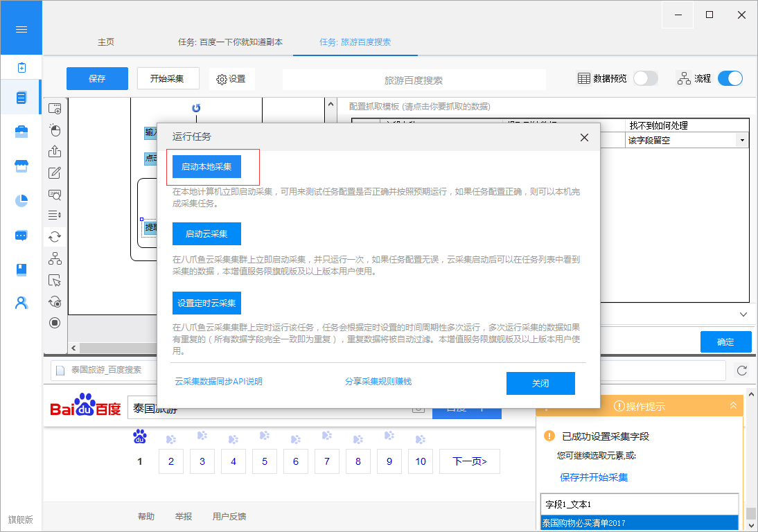Click 关闭 to close the run task dialog

pyautogui.click(x=540, y=383)
